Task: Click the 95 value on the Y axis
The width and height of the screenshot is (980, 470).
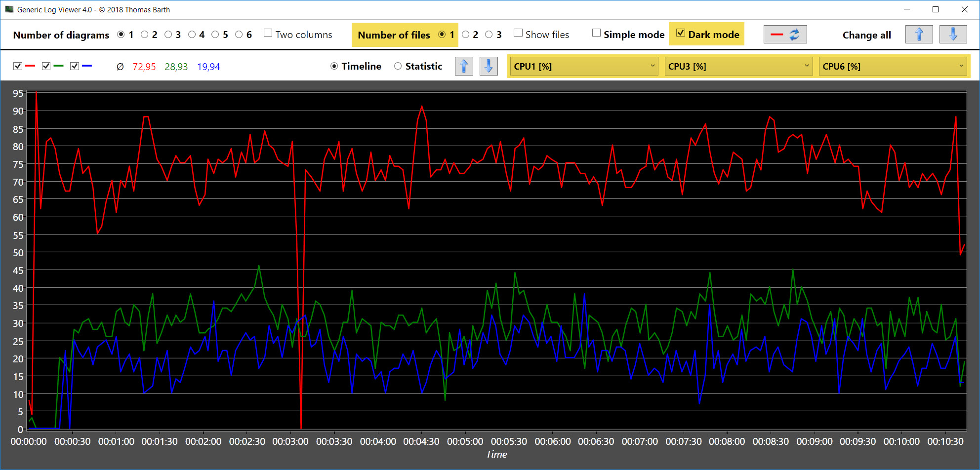Action: click(18, 93)
